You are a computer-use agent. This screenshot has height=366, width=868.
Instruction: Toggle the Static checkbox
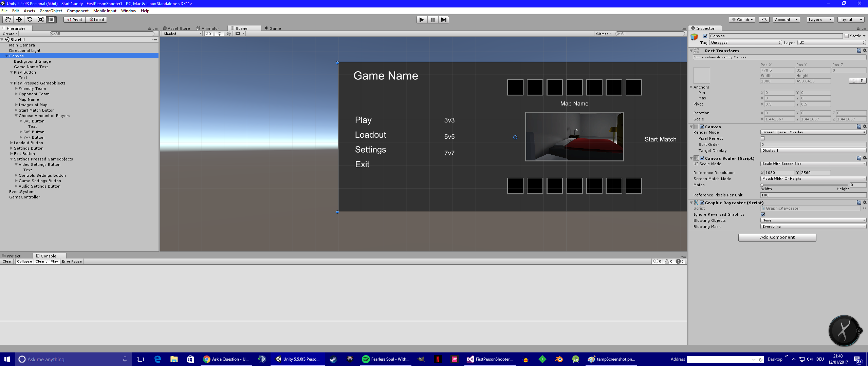(847, 36)
